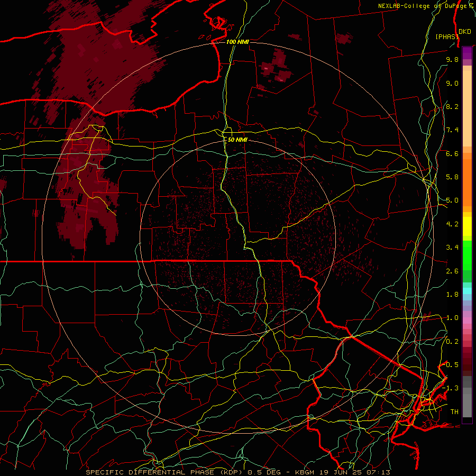
Task: Click the -1.3 scale value
Action: [x=451, y=388]
